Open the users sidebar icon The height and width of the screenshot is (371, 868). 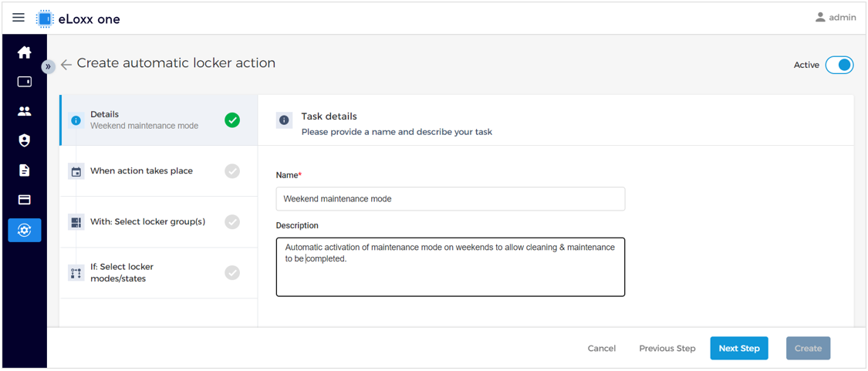click(25, 111)
